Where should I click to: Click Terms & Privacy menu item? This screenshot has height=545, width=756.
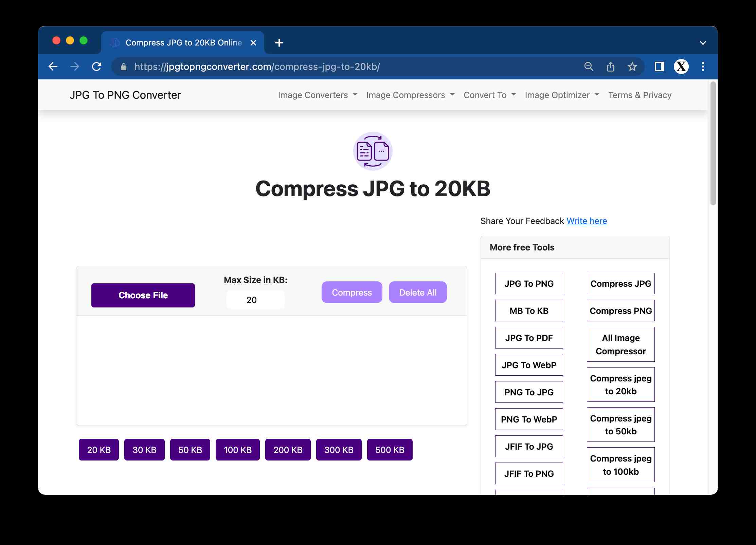[640, 94]
